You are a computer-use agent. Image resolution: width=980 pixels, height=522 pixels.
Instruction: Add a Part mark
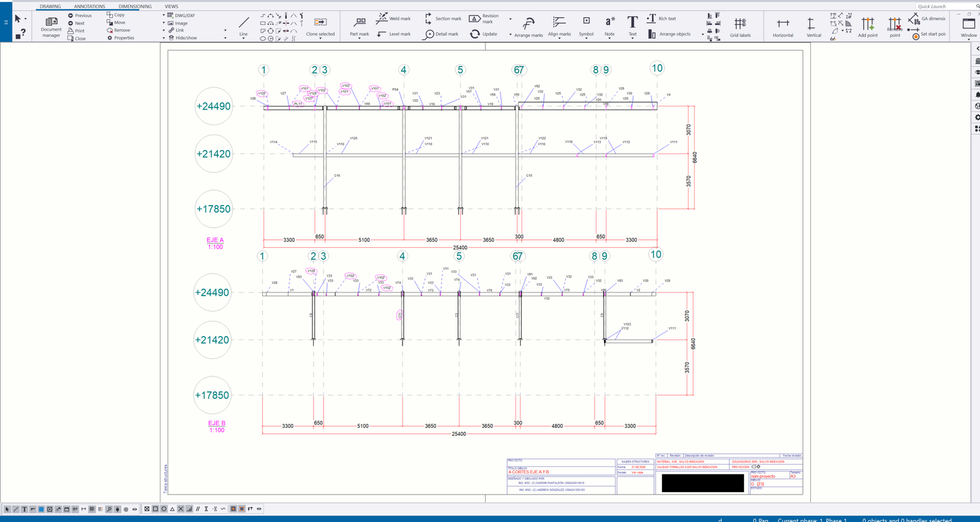(x=360, y=26)
